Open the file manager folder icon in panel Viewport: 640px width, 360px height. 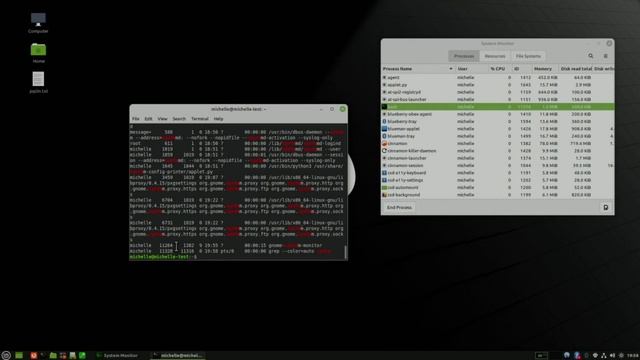point(53,356)
